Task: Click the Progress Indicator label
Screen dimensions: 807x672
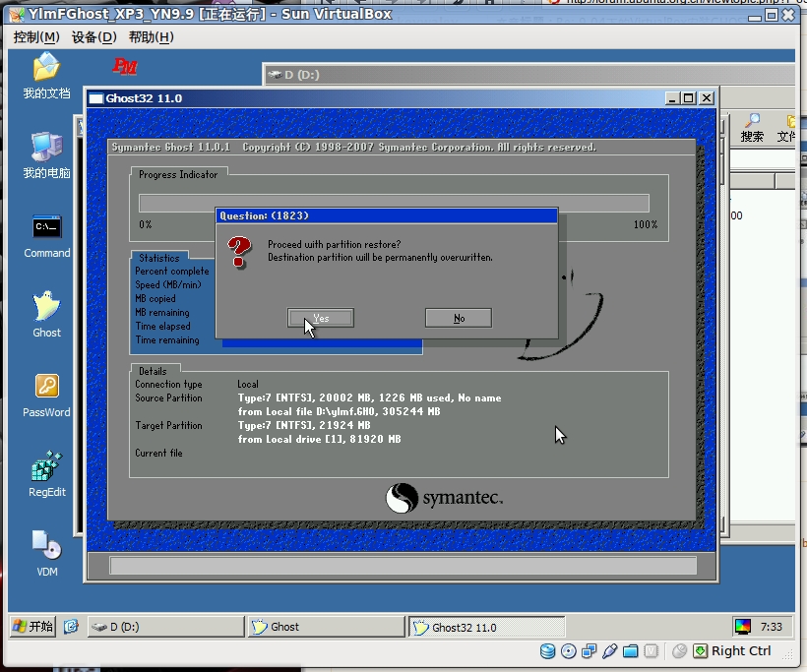Action: click(178, 174)
